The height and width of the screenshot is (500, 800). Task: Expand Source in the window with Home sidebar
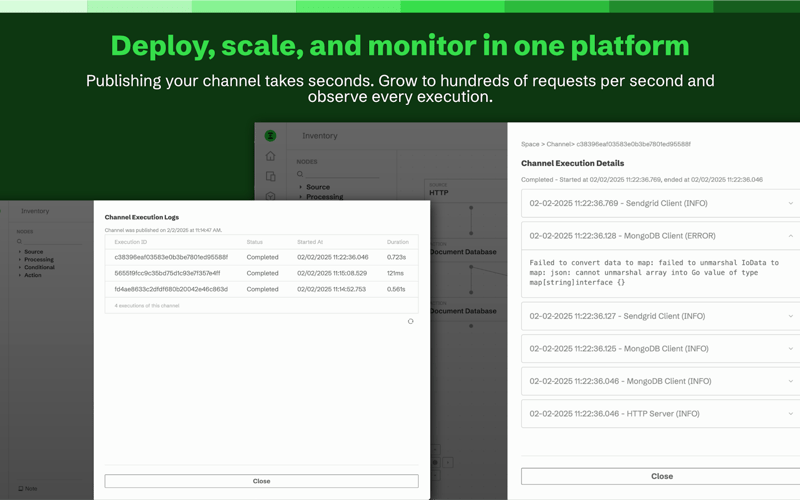pos(317,187)
